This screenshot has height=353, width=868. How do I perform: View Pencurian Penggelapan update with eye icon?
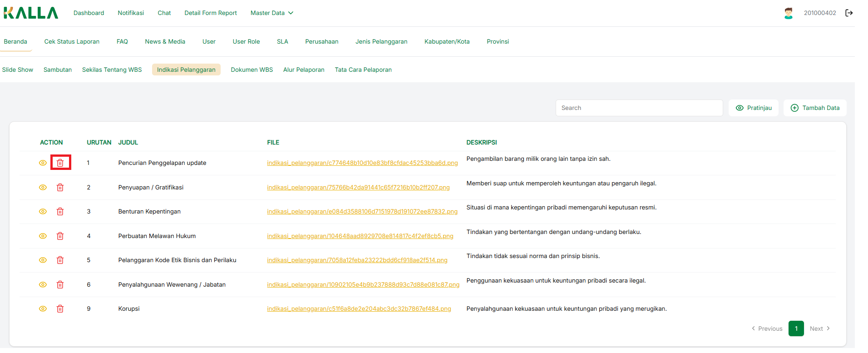(x=43, y=163)
